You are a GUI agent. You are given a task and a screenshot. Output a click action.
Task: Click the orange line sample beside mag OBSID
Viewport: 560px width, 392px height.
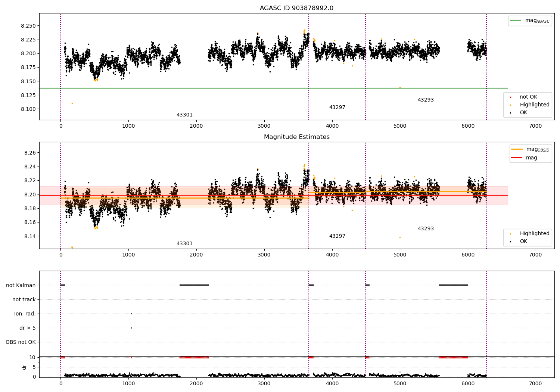pyautogui.click(x=517, y=149)
